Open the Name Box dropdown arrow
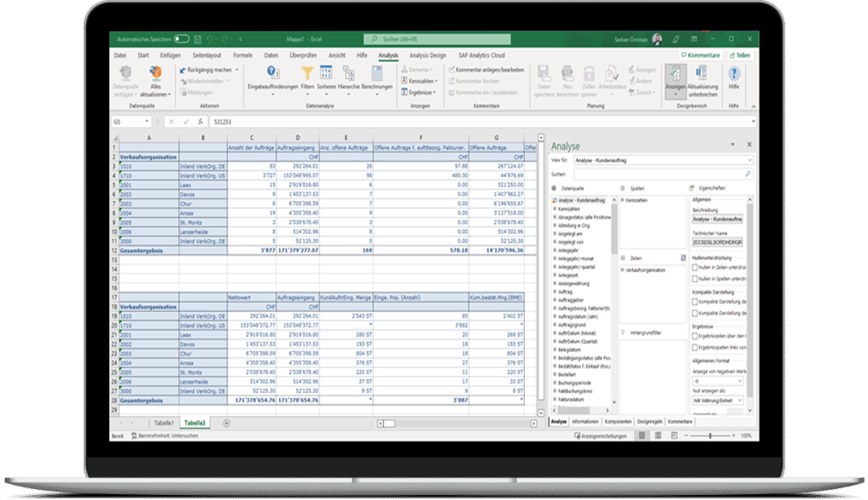 coord(147,122)
